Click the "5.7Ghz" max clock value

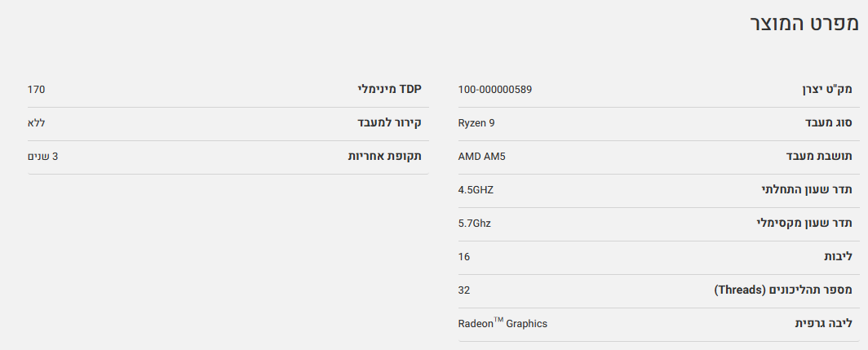(x=475, y=223)
